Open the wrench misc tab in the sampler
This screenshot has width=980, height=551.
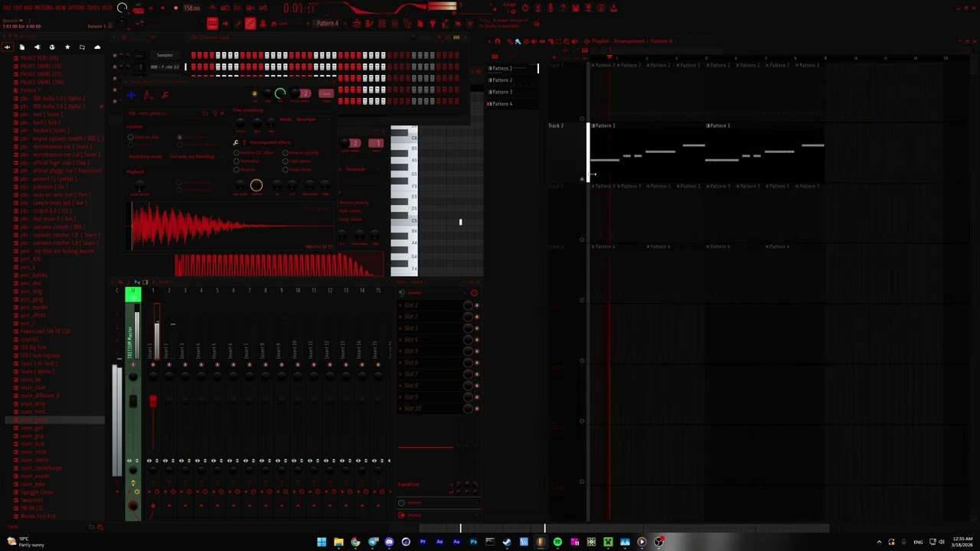tap(165, 95)
